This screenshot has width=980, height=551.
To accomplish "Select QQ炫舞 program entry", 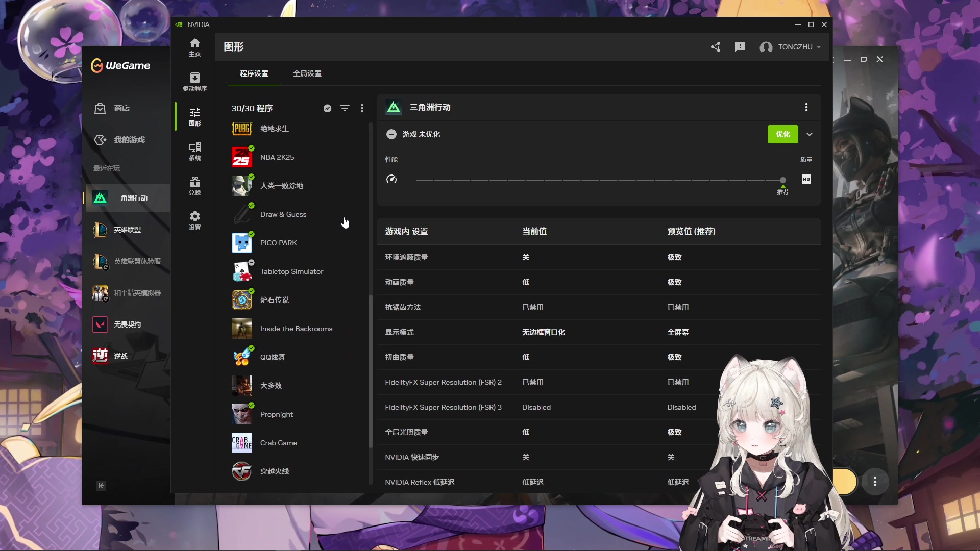I will [298, 357].
